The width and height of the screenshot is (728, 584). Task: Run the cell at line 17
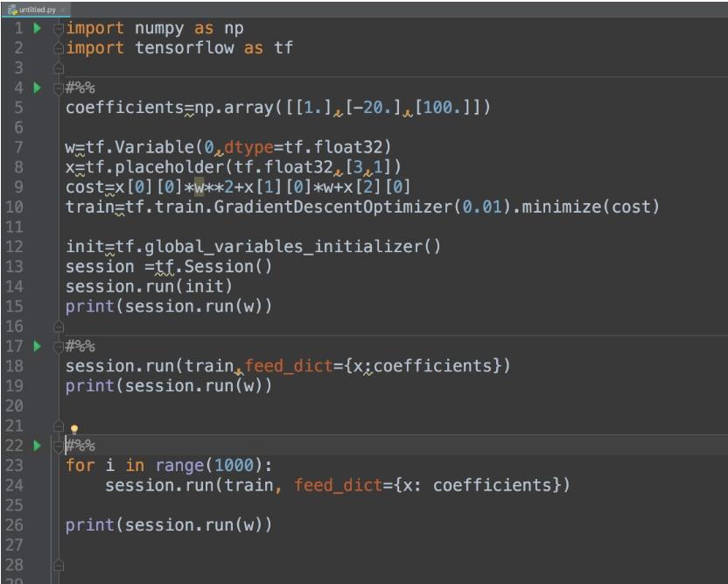pos(37,346)
